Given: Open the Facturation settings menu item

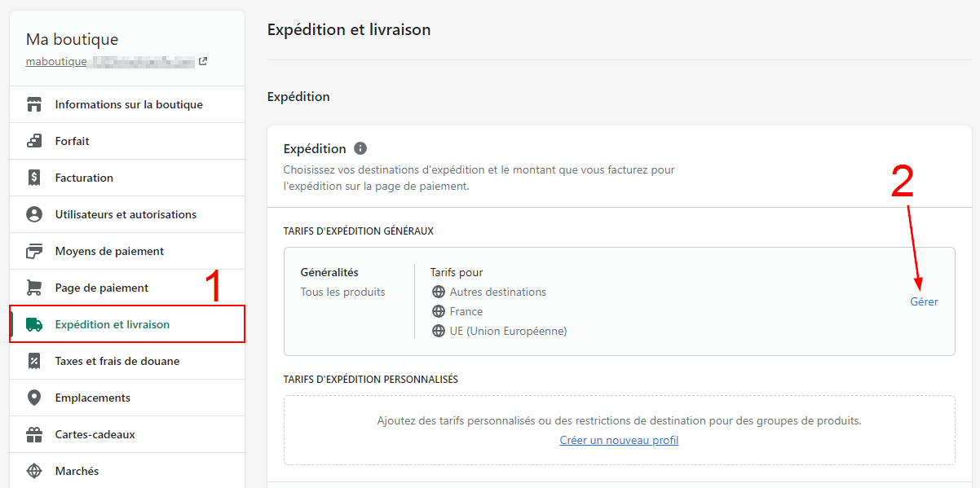Looking at the screenshot, I should tap(84, 178).
